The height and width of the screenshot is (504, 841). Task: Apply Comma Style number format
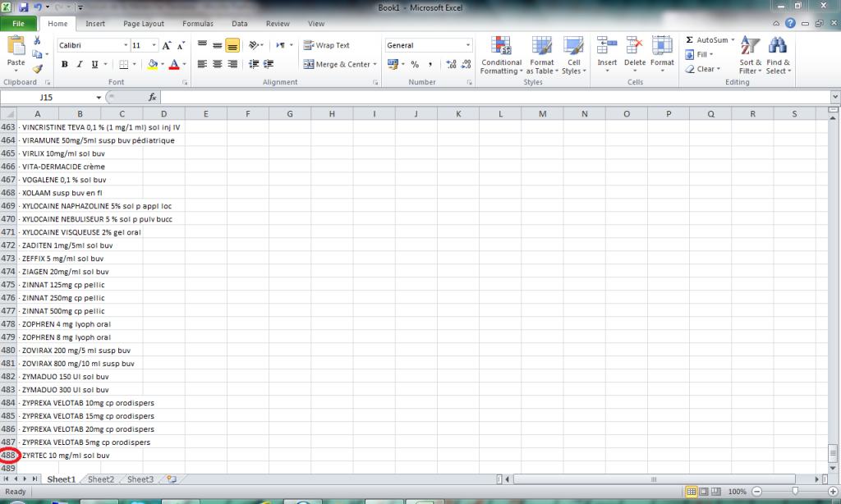tap(430, 64)
